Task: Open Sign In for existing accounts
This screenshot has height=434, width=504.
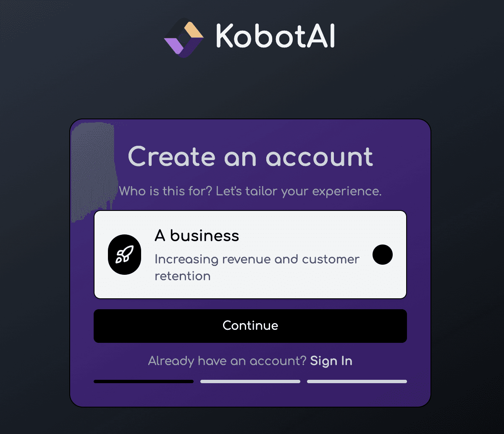Action: click(331, 360)
